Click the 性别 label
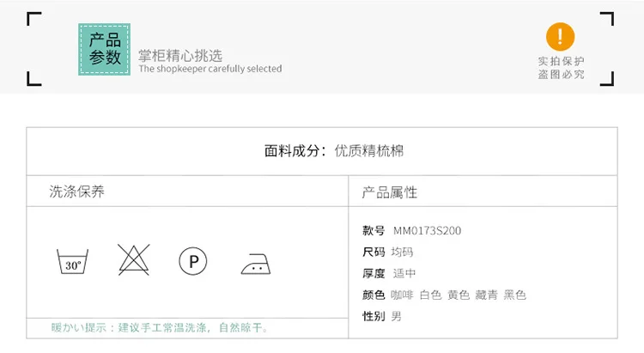The image size is (644, 353). click(x=374, y=316)
